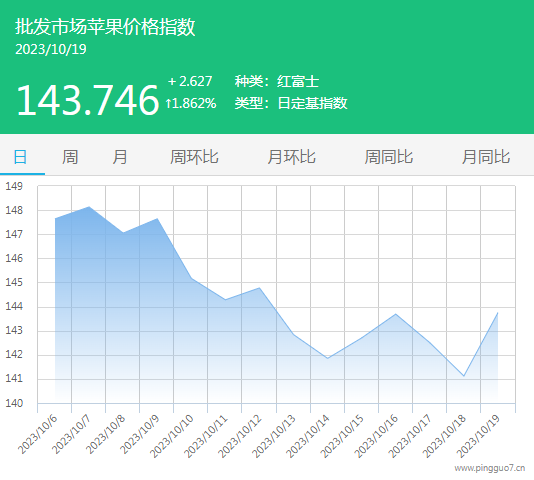Click the 143.746 index value
Image resolution: width=534 pixels, height=480 pixels.
click(x=88, y=100)
